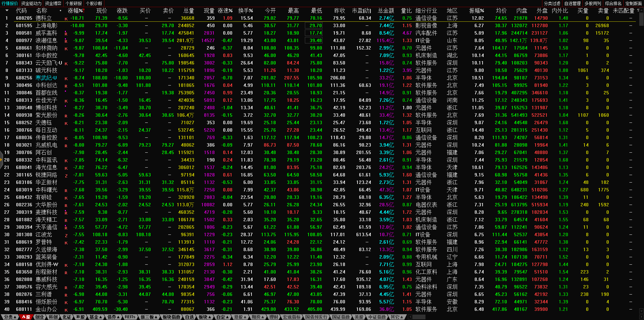The image size is (644, 320).
Task: Select the 上海电影 stock row name
Action: [x=47, y=25]
